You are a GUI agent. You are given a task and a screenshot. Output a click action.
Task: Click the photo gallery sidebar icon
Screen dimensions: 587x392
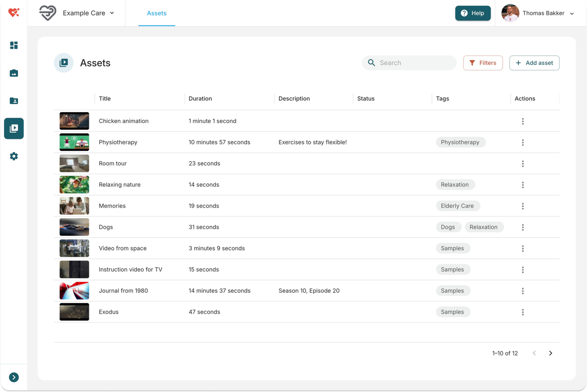point(14,73)
